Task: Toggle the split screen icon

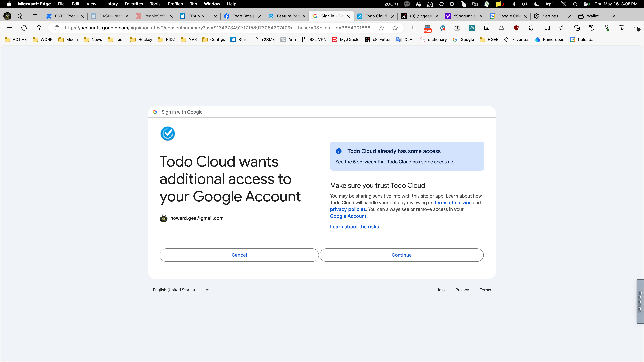Action: click(x=547, y=28)
